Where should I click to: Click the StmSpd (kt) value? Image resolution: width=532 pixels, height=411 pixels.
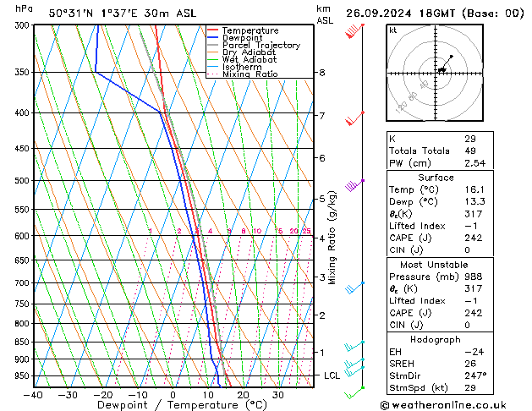470,387
